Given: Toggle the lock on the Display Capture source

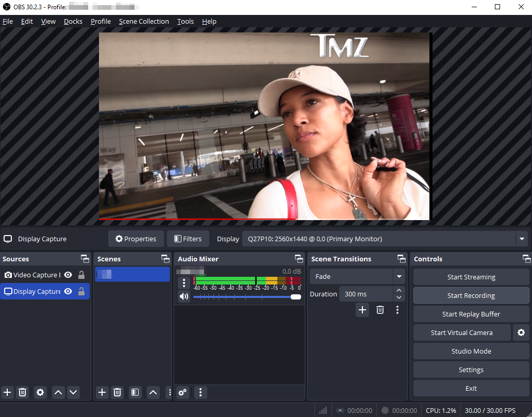Looking at the screenshot, I should pos(81,292).
